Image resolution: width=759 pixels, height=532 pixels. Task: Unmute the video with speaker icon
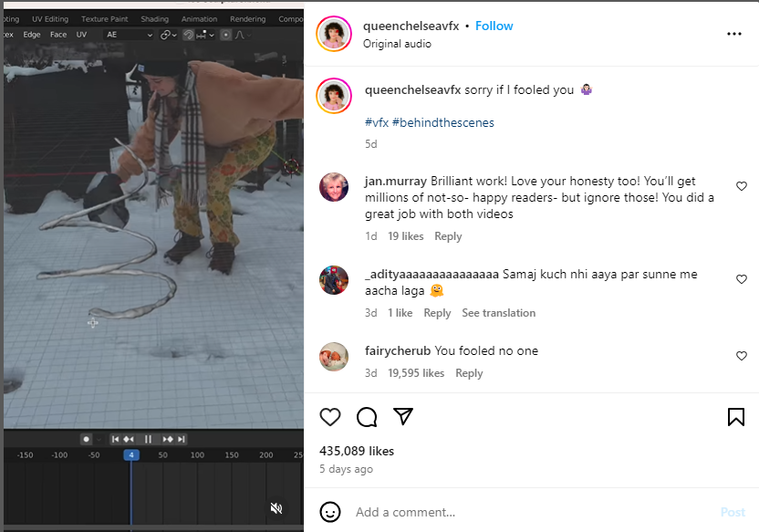coord(276,508)
